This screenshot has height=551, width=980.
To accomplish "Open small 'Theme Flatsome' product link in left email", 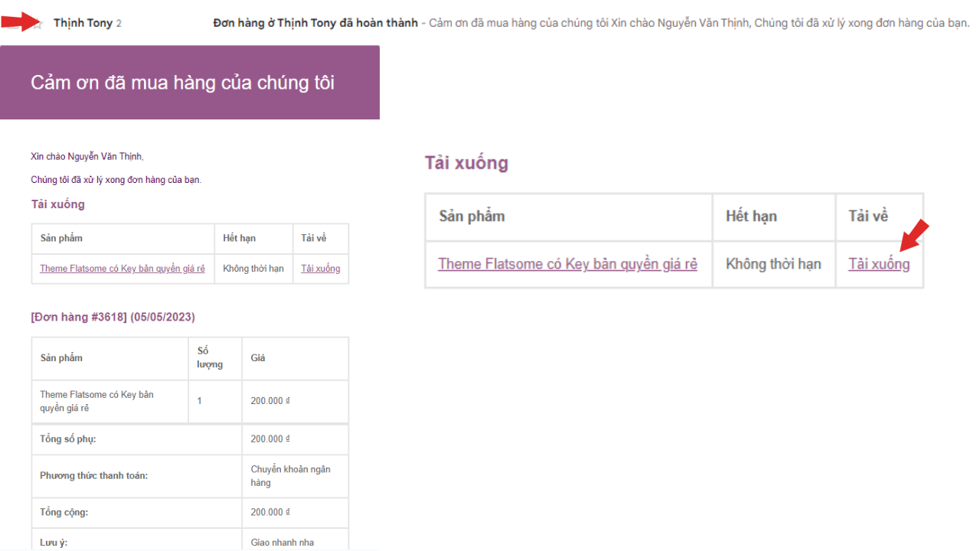I will click(x=122, y=269).
